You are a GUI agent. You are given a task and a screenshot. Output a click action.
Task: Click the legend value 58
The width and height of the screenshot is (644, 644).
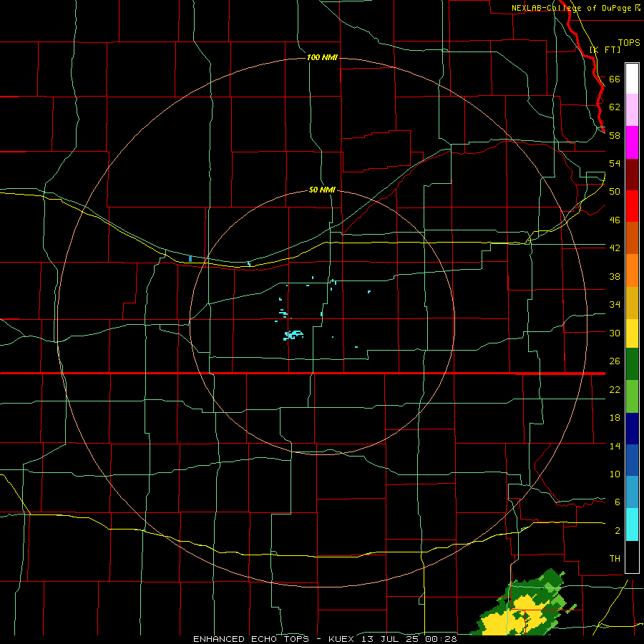pyautogui.click(x=615, y=135)
